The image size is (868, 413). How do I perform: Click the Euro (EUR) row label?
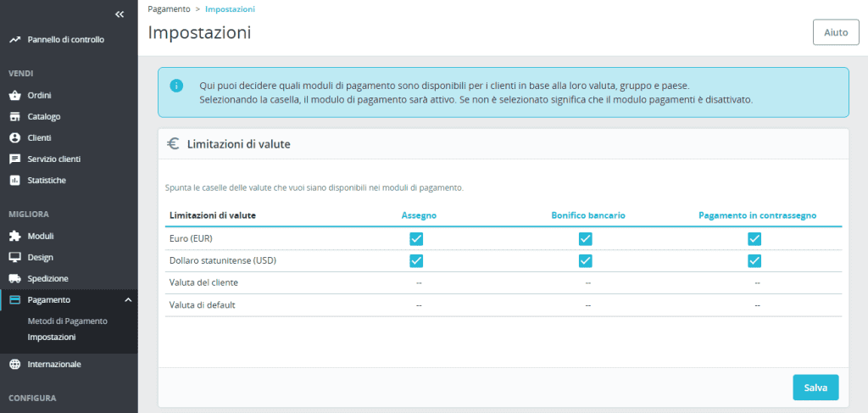[191, 238]
